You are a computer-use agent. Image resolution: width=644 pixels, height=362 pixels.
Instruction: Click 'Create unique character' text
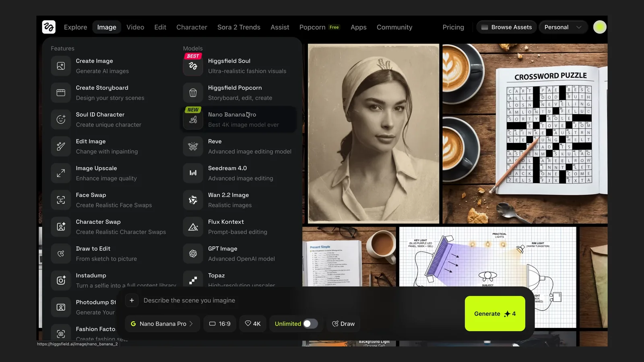(x=109, y=125)
